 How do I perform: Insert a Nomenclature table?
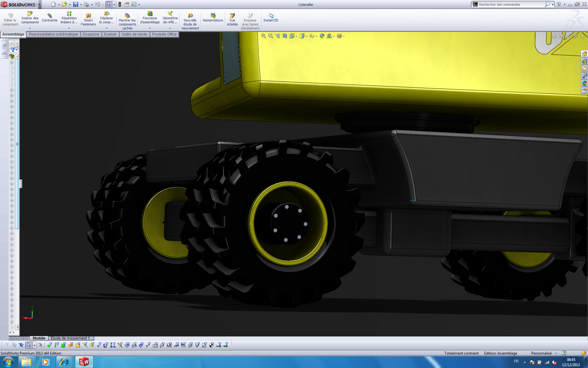(x=213, y=18)
